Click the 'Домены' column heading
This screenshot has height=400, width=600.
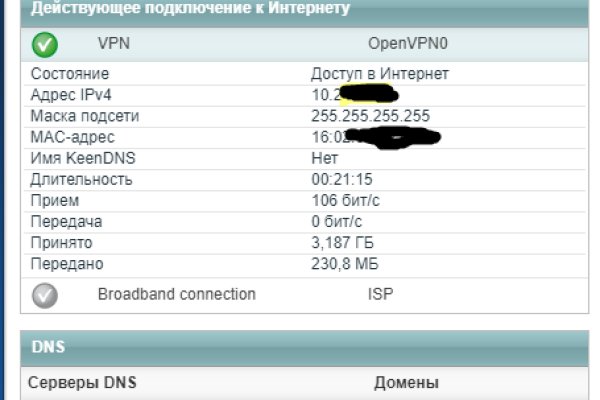[406, 383]
